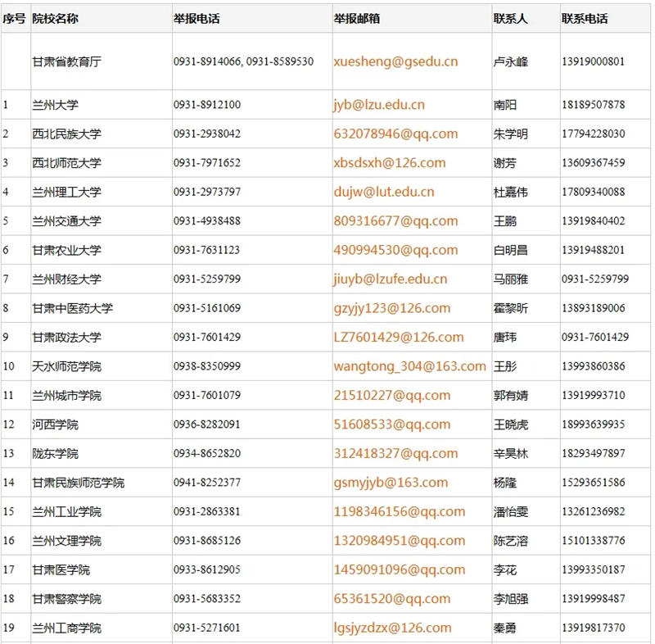Click phone number 0941-8252377
This screenshot has height=644, width=655.
pos(207,483)
